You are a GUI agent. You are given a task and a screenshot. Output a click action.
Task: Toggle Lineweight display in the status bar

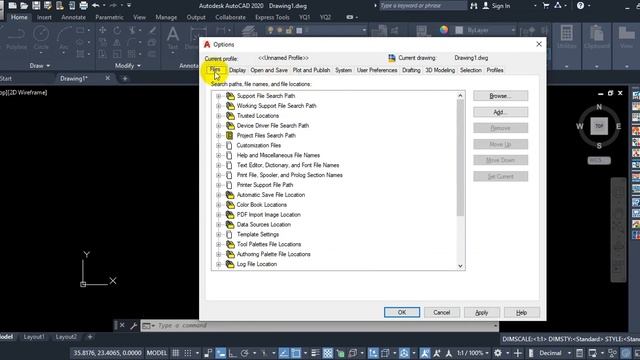(315, 353)
